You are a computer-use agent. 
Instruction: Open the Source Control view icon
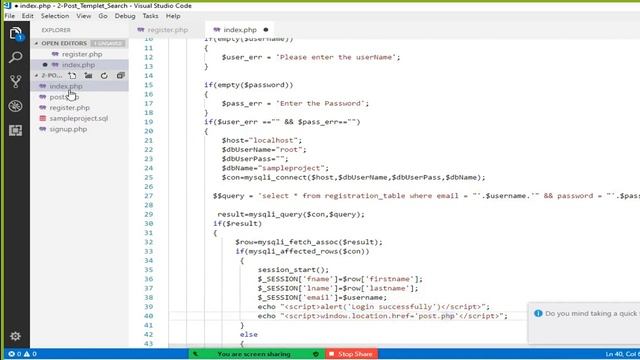(16, 82)
